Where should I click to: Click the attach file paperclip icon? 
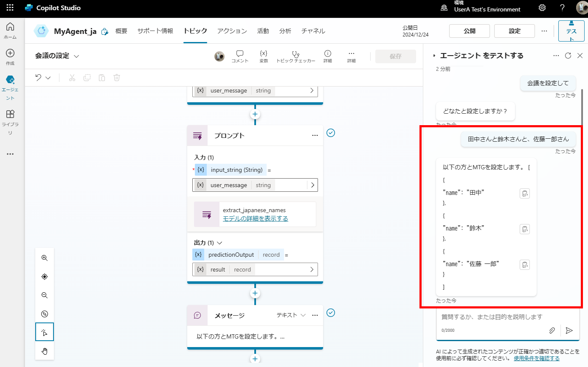point(552,330)
